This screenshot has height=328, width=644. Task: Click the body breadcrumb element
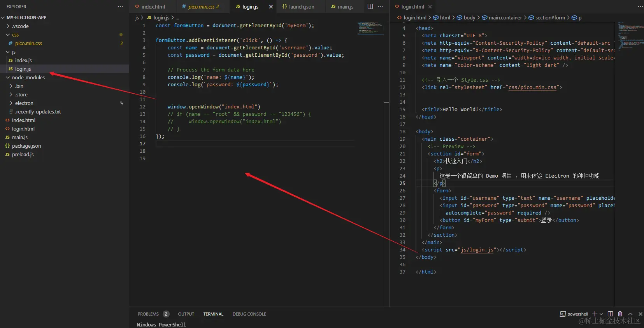466,17
